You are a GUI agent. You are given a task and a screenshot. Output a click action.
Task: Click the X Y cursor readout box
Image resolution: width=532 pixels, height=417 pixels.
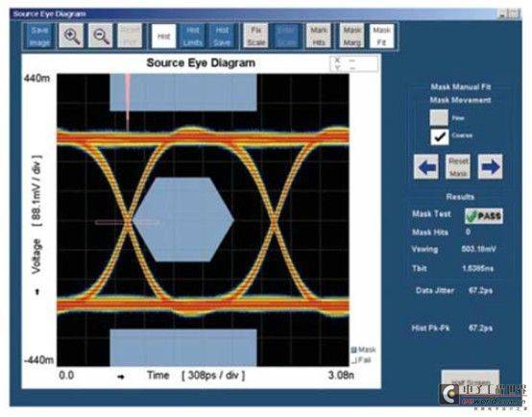[354, 63]
